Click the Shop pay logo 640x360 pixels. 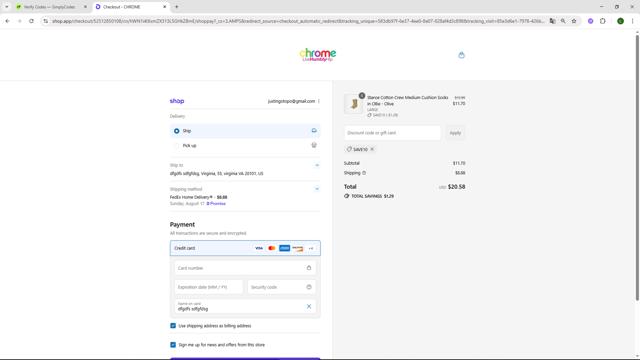177,101
